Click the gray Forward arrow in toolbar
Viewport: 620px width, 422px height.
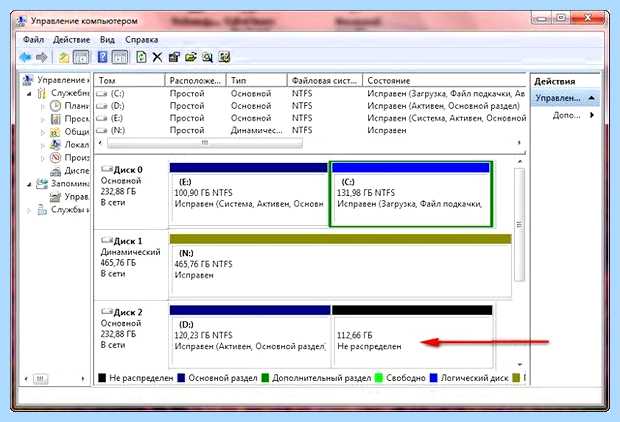click(42, 58)
